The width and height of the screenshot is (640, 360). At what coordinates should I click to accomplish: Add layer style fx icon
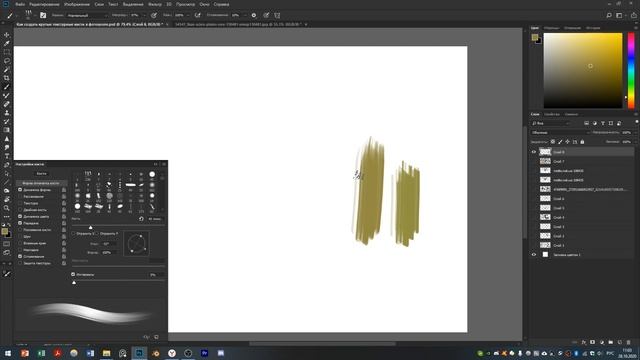[584, 342]
